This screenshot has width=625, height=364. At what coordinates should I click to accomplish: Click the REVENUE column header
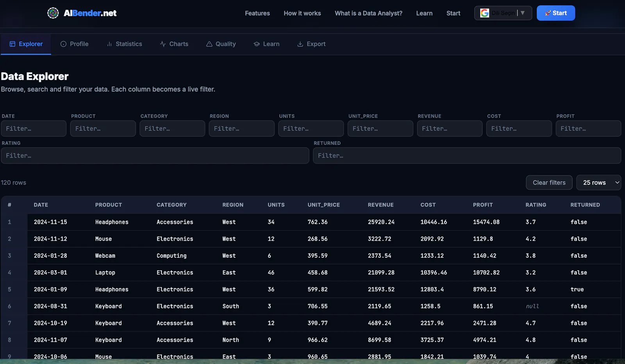[380, 205]
